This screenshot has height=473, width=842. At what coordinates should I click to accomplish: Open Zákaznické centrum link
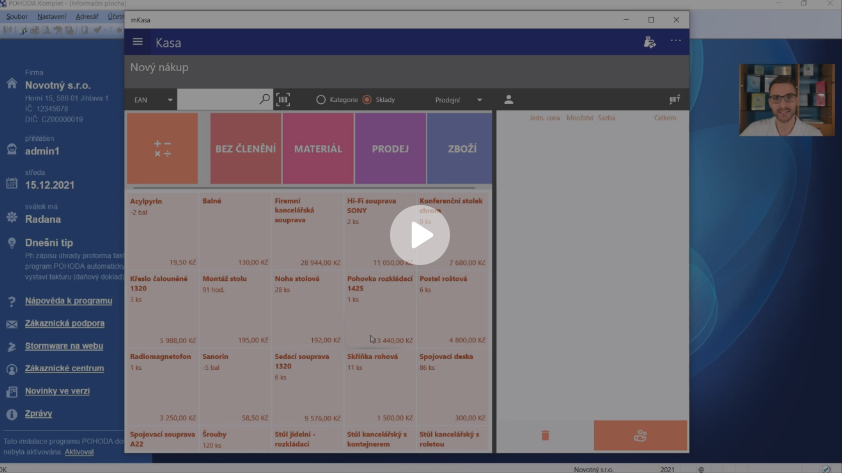pos(64,368)
